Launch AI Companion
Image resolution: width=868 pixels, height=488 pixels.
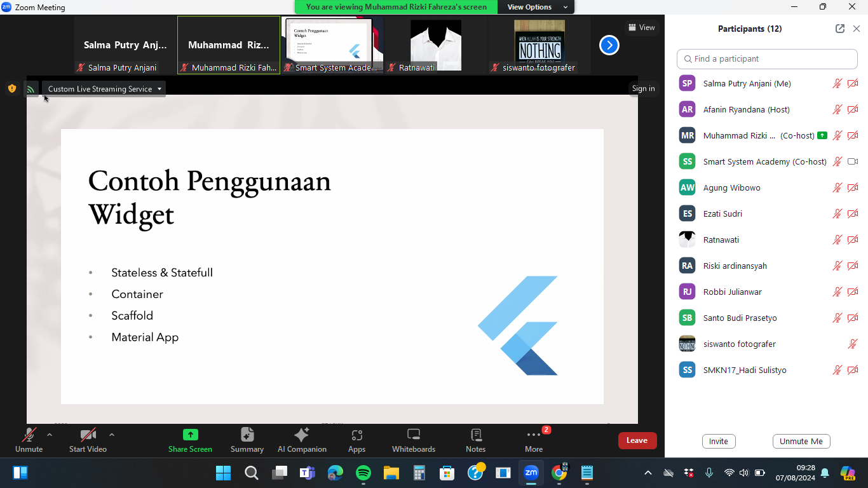[302, 440]
